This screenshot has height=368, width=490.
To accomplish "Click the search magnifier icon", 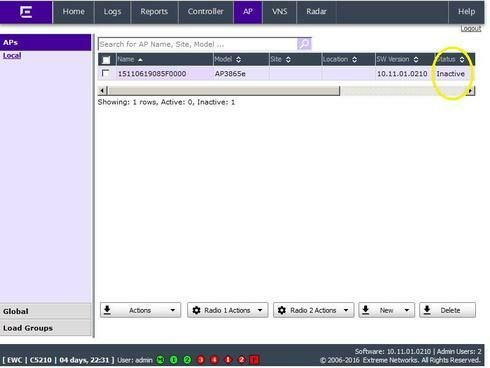I will coord(304,44).
